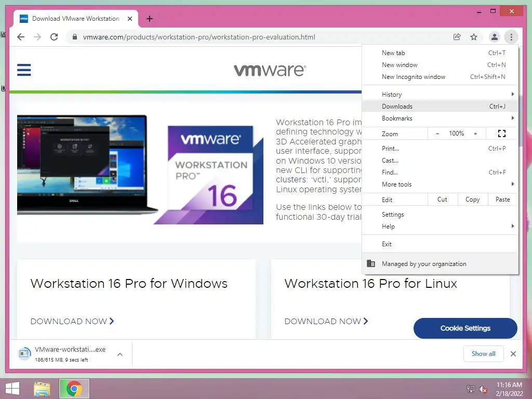Screen dimensions: 532x399
Task: Click the VMware exe file icon in downloads bar
Action: (24, 354)
